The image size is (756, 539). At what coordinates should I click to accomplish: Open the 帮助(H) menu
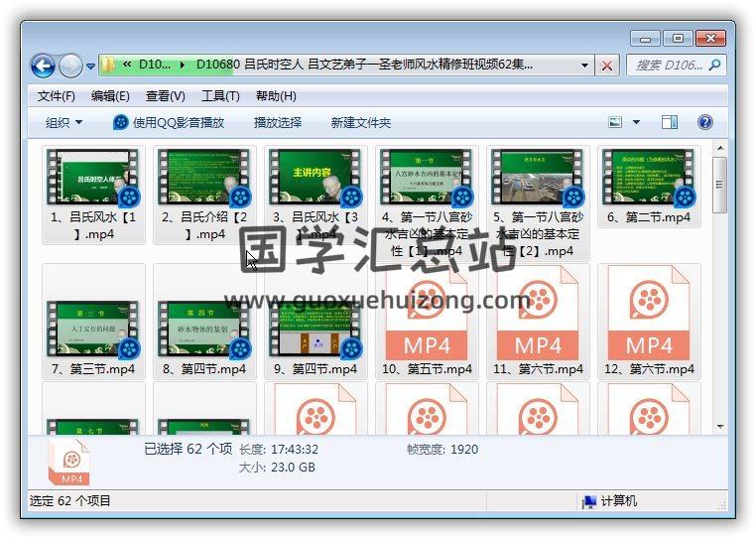276,96
